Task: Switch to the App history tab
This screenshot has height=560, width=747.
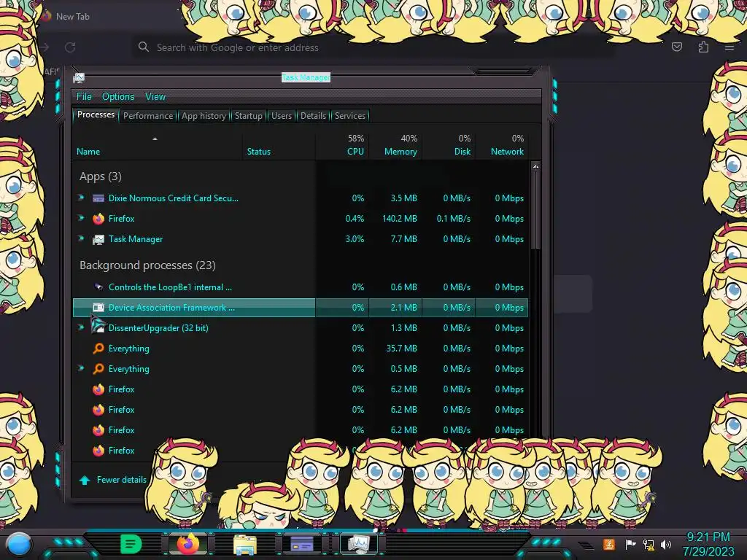Action: [x=204, y=116]
